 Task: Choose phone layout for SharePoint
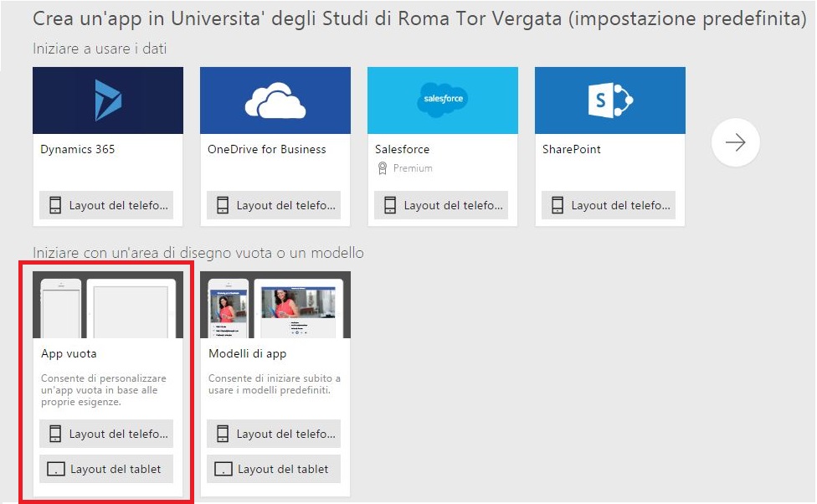pos(609,205)
